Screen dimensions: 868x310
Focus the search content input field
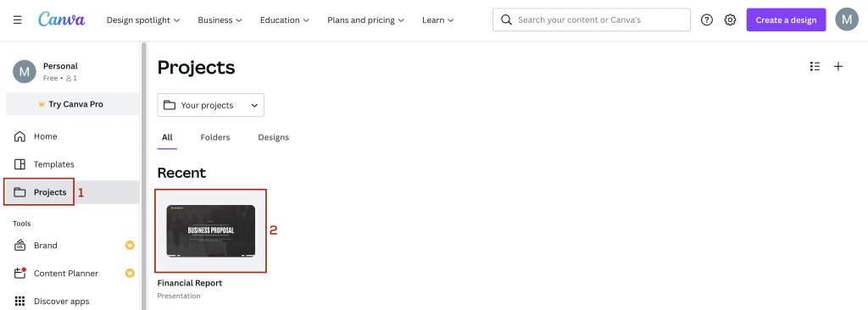[x=592, y=19]
